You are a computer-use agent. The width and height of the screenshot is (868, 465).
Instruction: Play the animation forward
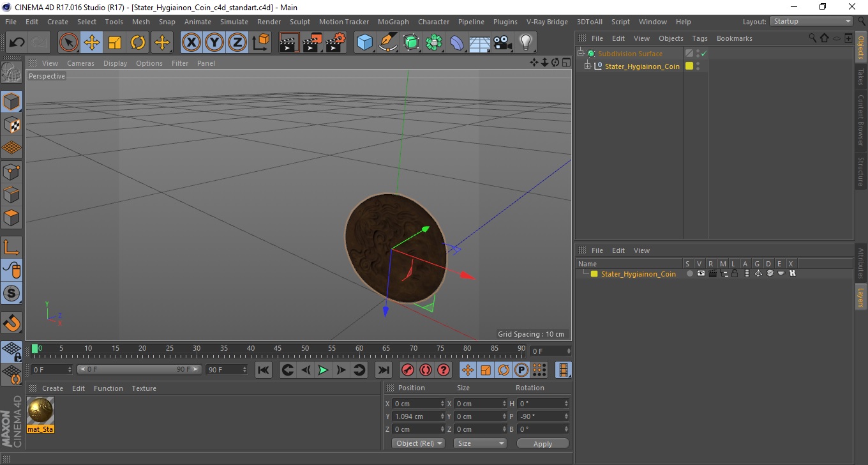click(323, 370)
